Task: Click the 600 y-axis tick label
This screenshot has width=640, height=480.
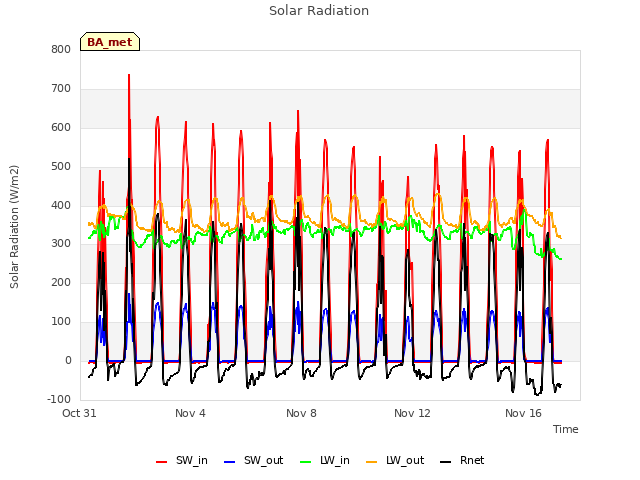Action: click(61, 128)
